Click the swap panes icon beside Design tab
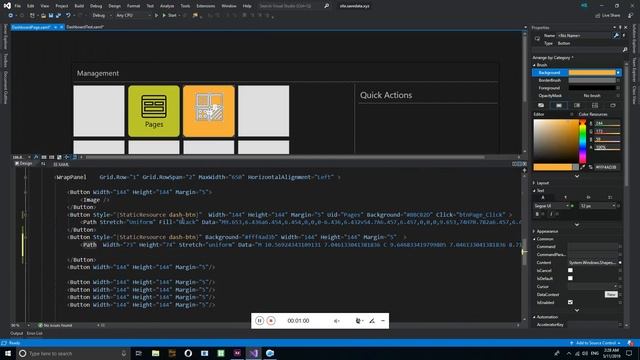 [43, 164]
